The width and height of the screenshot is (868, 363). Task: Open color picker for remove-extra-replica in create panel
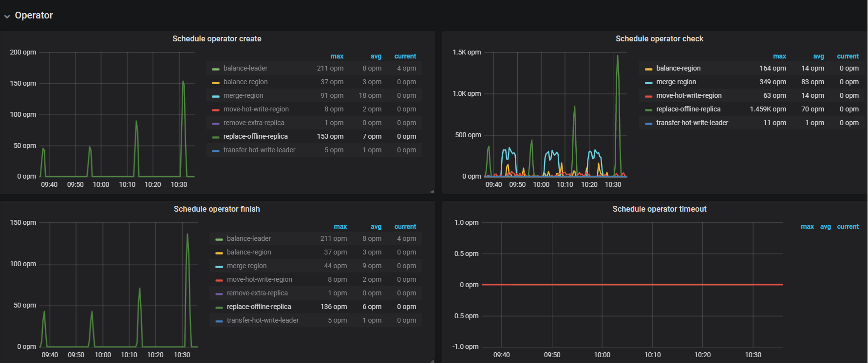(x=215, y=124)
